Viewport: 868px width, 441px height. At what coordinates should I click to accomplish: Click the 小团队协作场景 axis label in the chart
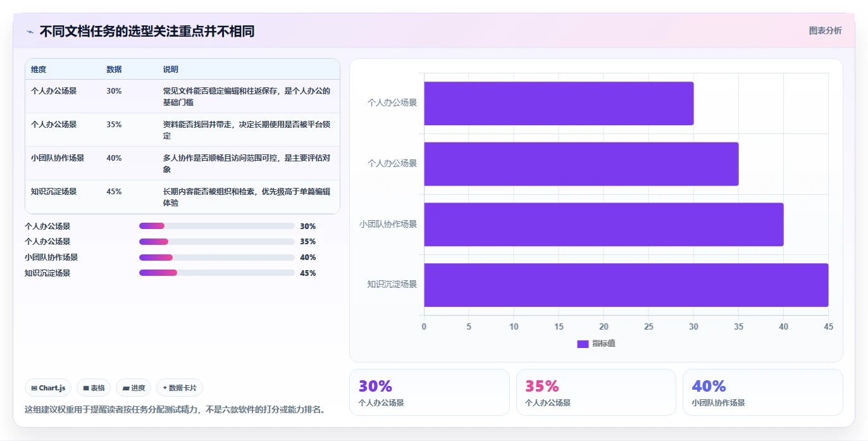[388, 224]
